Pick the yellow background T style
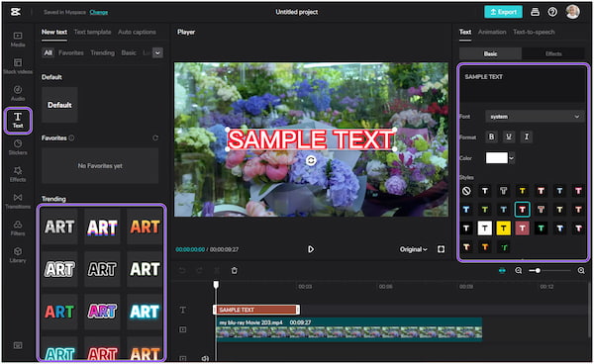This screenshot has height=364, width=594. (504, 228)
